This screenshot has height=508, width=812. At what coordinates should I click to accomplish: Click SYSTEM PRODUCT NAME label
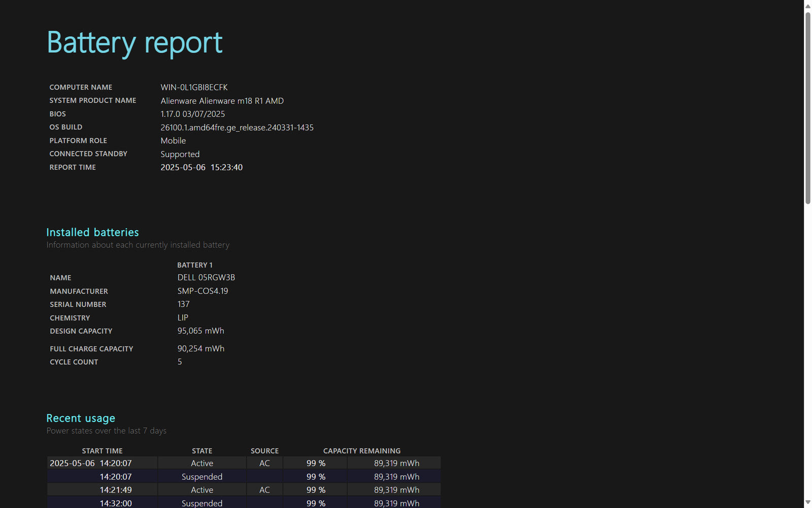(x=93, y=101)
